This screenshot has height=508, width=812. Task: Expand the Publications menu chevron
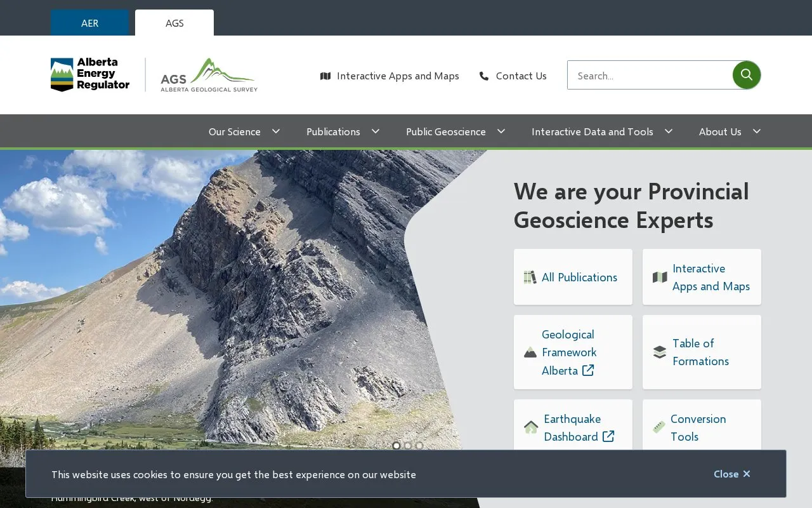pos(376,131)
